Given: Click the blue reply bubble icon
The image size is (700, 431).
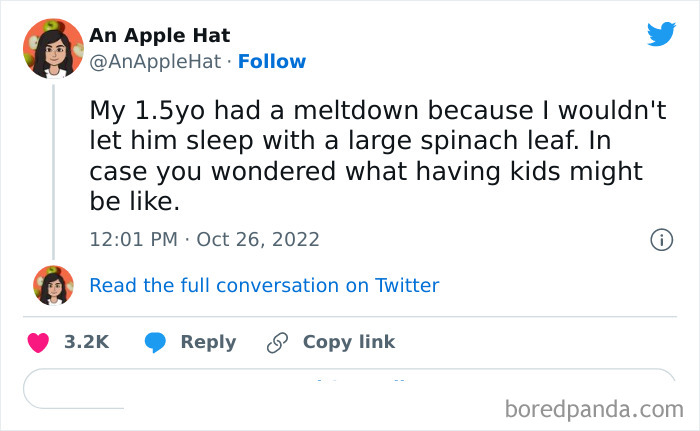Looking at the screenshot, I should point(155,342).
